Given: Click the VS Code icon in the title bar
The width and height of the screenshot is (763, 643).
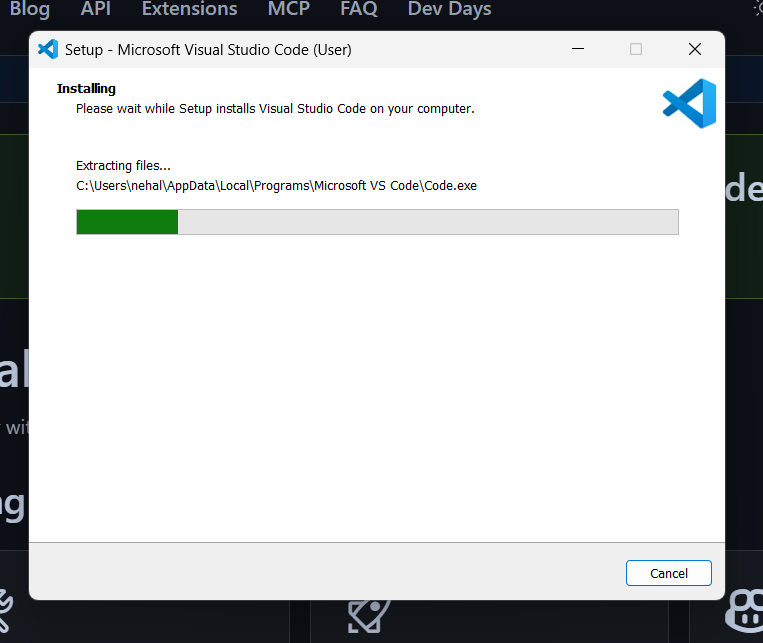Looking at the screenshot, I should (x=47, y=49).
